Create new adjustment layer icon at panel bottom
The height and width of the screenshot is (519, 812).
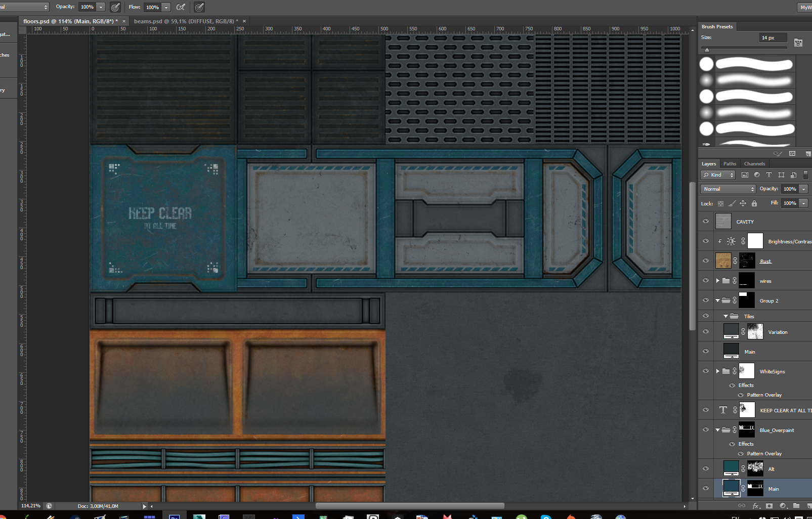[783, 505]
